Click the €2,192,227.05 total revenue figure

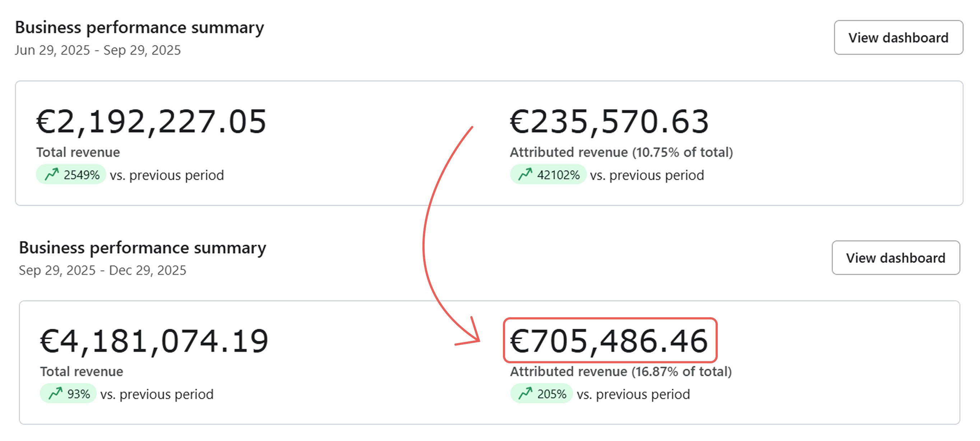[151, 122]
